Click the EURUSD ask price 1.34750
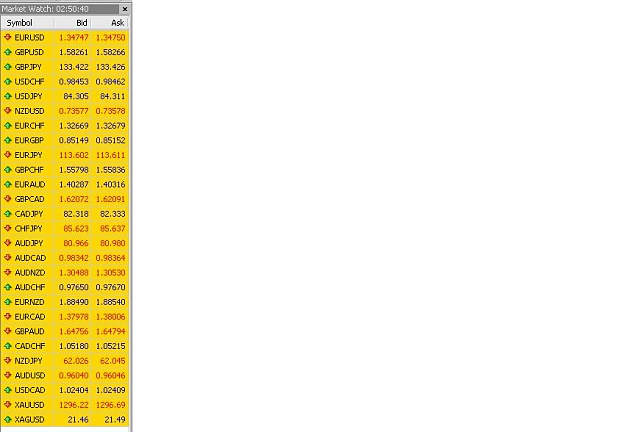The image size is (625, 432). pos(110,37)
